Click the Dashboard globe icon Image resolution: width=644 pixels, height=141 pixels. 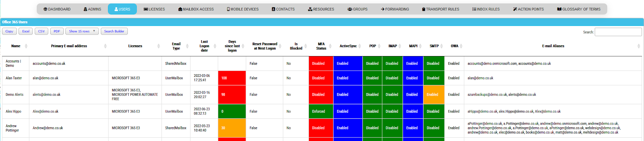click(x=45, y=9)
